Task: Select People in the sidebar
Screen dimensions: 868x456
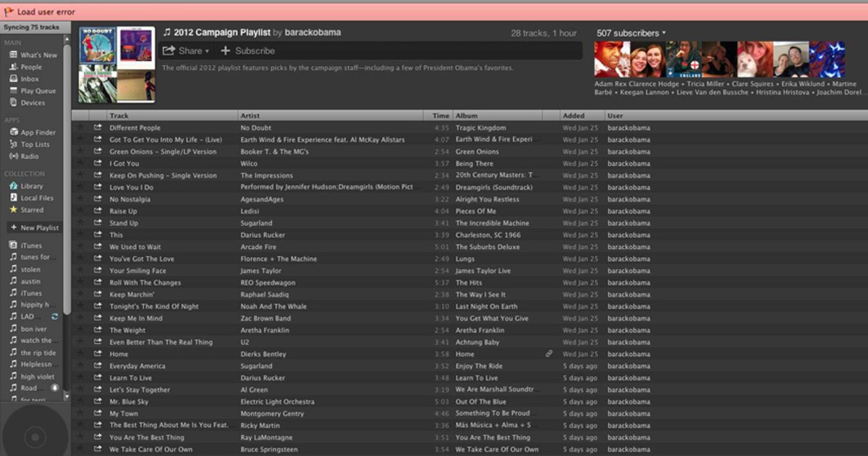Action: [30, 67]
